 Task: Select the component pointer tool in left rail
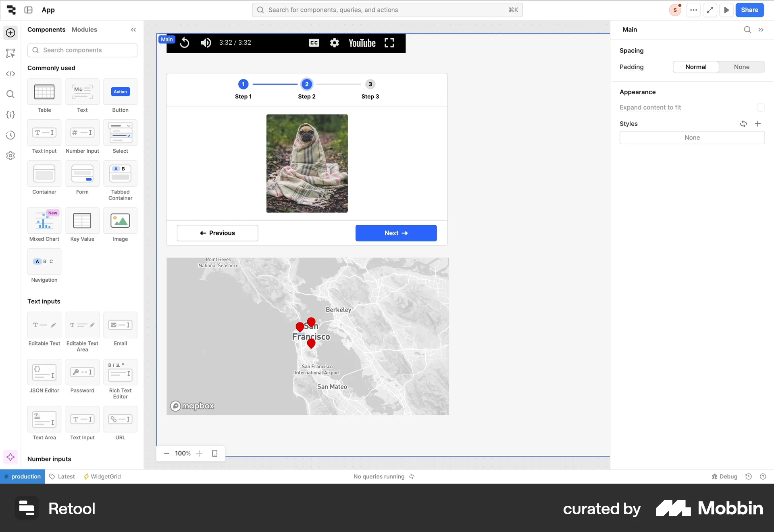point(10,53)
